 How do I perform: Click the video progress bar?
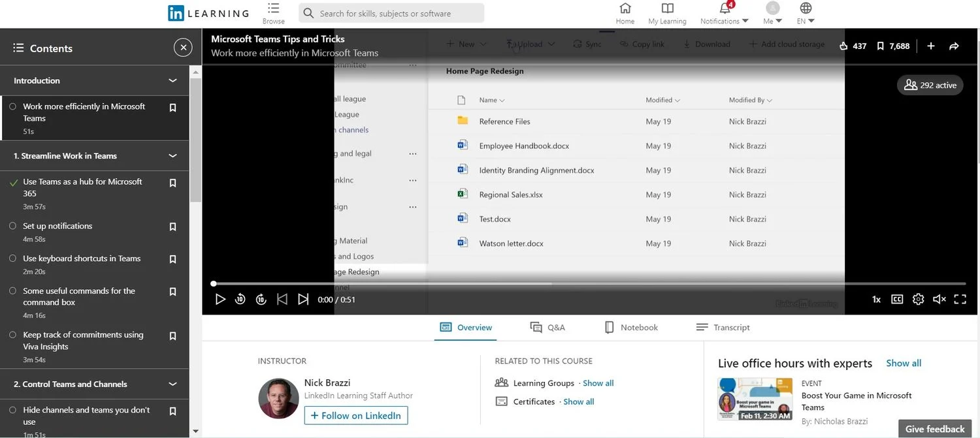click(x=588, y=283)
